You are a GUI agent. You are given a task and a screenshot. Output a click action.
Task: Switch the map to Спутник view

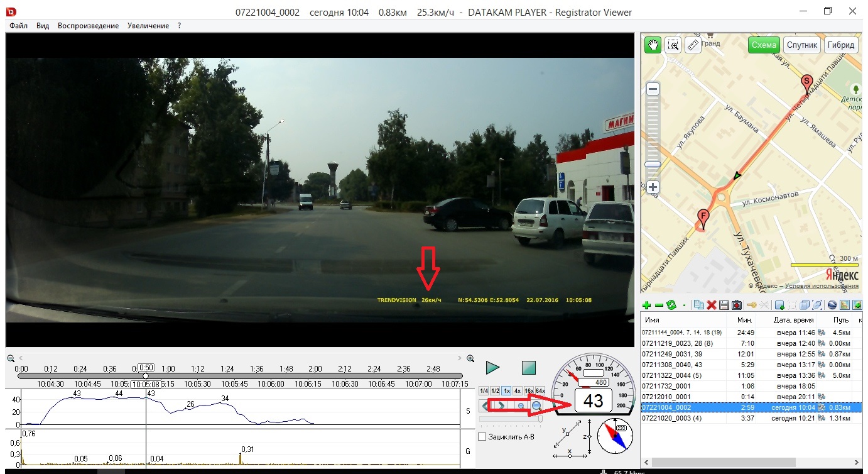pos(802,45)
